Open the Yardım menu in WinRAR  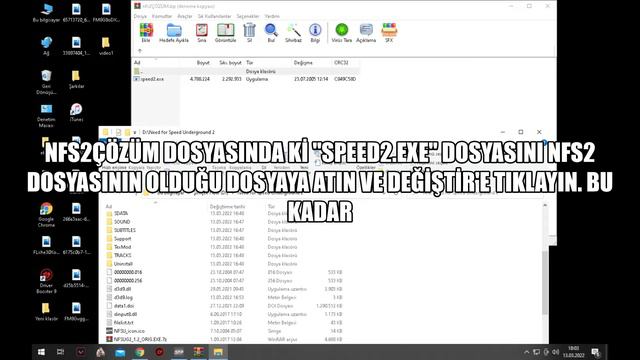click(272, 16)
